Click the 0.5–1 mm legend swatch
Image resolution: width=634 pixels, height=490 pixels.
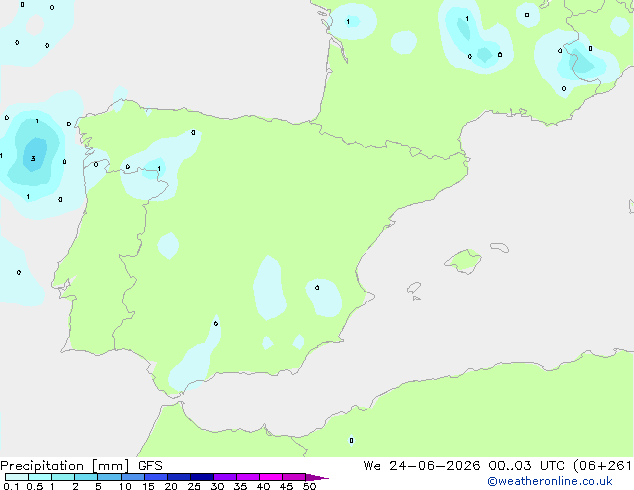40,477
